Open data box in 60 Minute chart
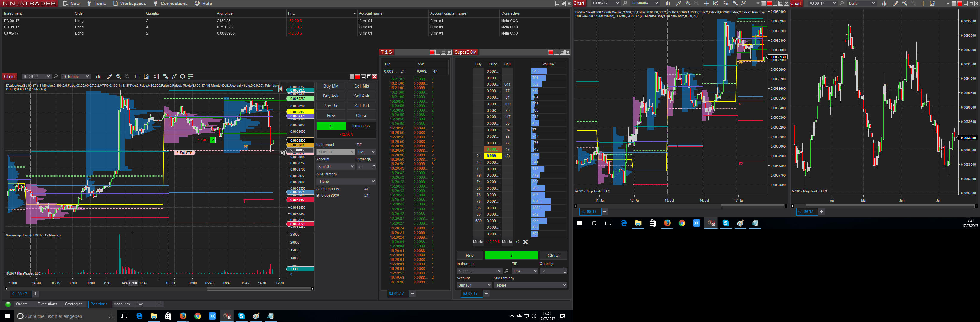 (715, 3)
